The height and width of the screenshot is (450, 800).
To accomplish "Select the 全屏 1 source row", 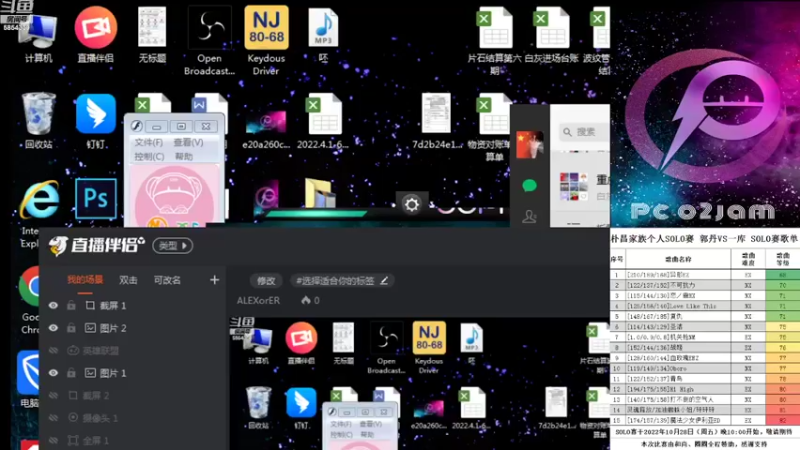I will (133, 440).
